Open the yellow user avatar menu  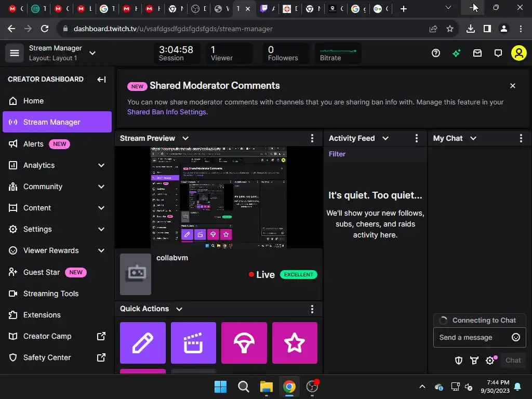pos(519,53)
